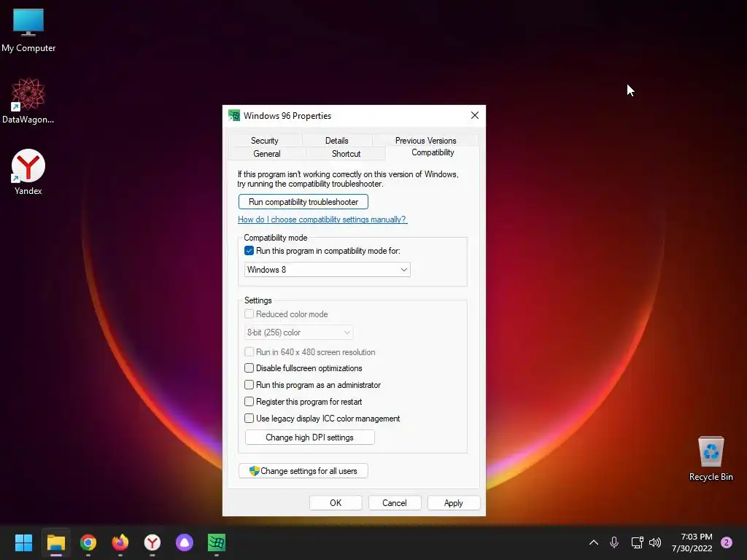The width and height of the screenshot is (747, 560).
Task: Apply the compatibility changes
Action: point(454,503)
